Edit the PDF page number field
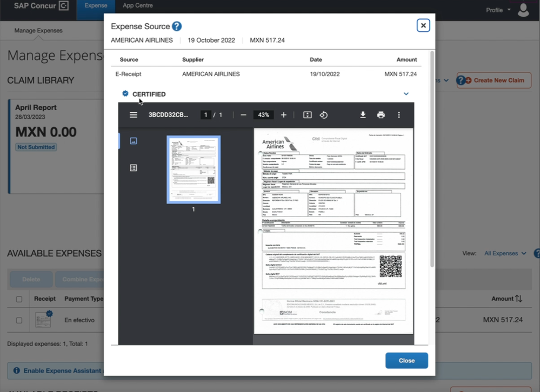Screen dimensions: 540x392 click(x=205, y=115)
